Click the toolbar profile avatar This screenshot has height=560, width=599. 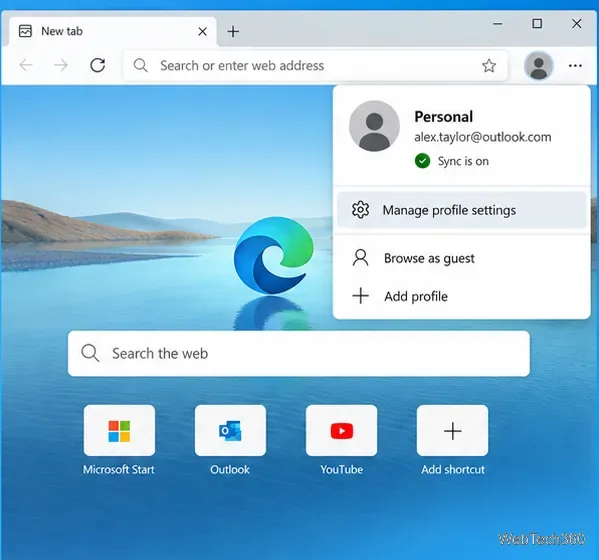[x=539, y=66]
